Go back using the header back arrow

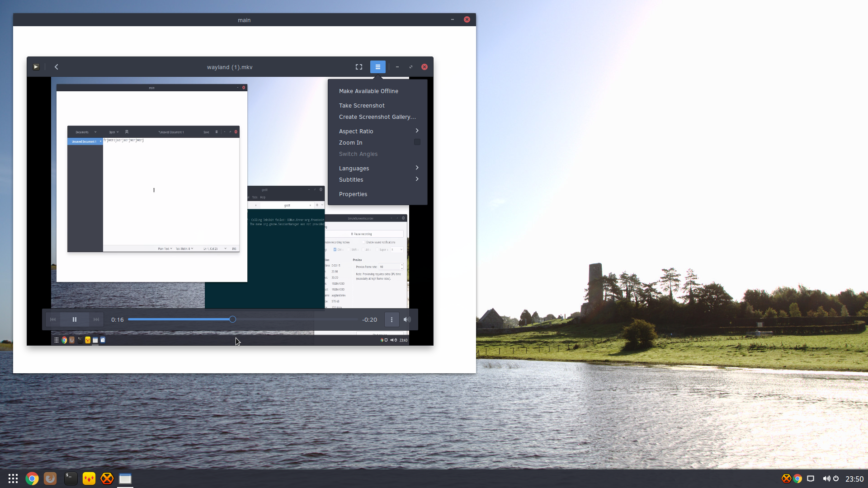57,67
